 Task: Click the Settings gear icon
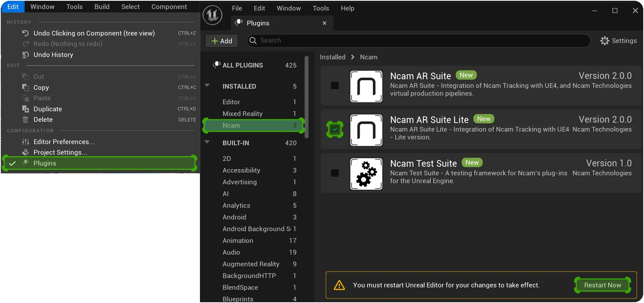pos(605,41)
